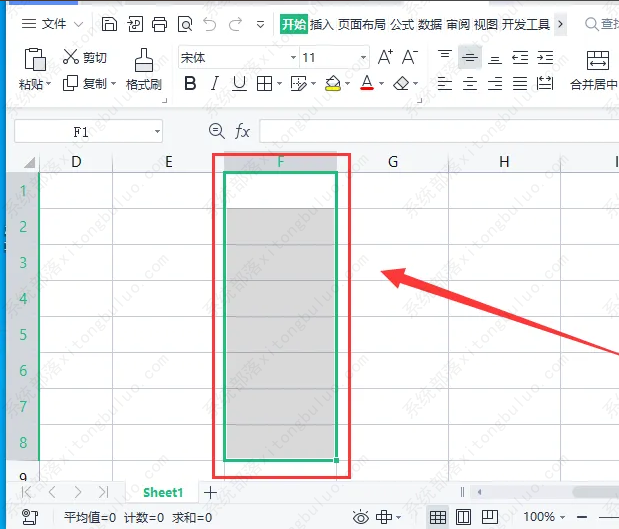Screen dimensions: 619x529
Task: Go to first sheet navigation arrow
Action: click(26, 492)
